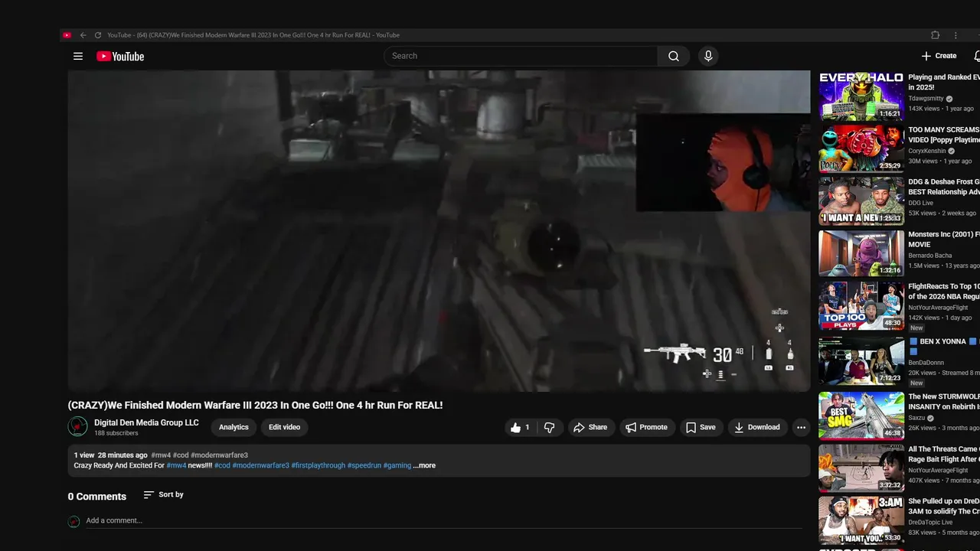Open 'The New STURMWOLF' video title
980x551 pixels.
(944, 402)
